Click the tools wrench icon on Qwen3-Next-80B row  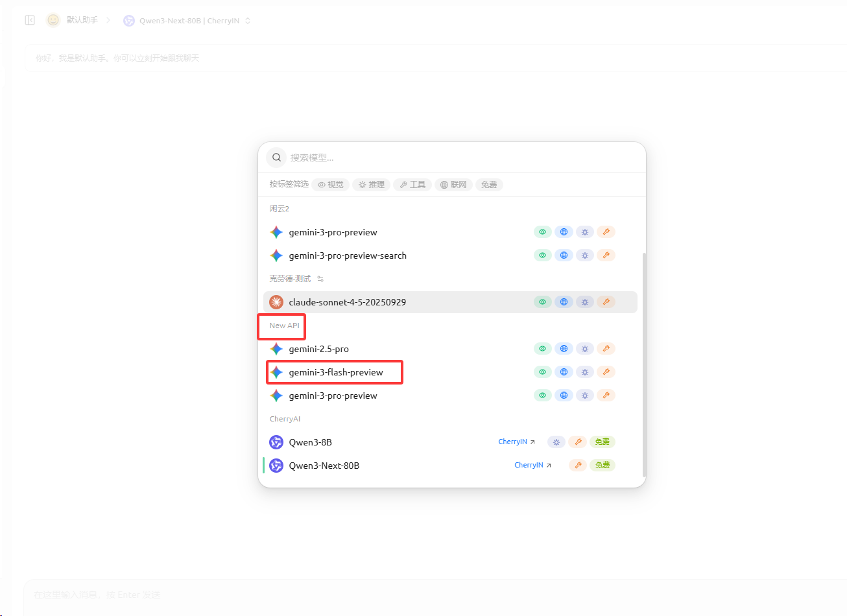577,466
